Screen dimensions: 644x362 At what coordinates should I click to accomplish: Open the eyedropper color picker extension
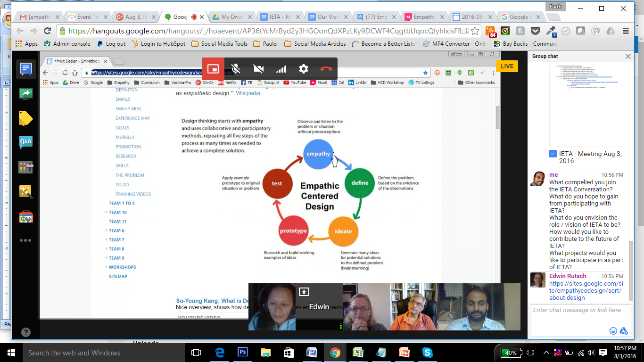[x=550, y=31]
